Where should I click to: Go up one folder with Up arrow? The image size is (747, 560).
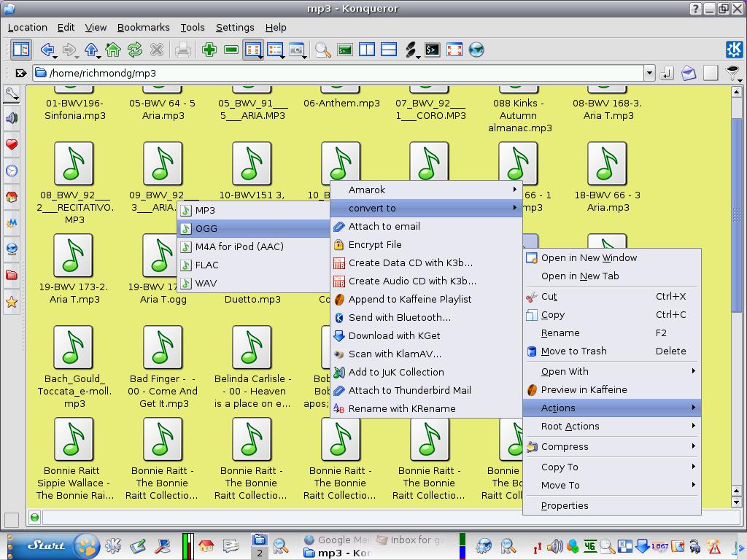coord(91,50)
